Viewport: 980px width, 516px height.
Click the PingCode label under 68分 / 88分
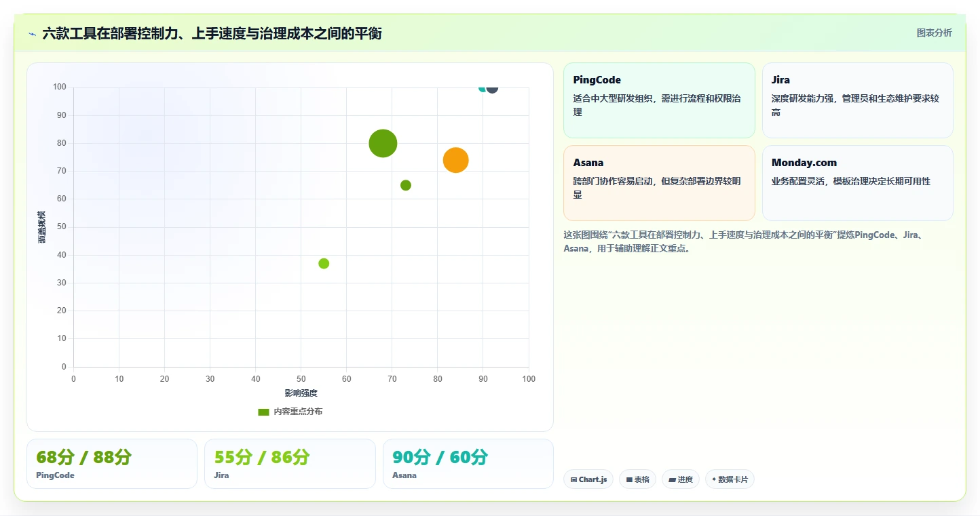click(56, 475)
